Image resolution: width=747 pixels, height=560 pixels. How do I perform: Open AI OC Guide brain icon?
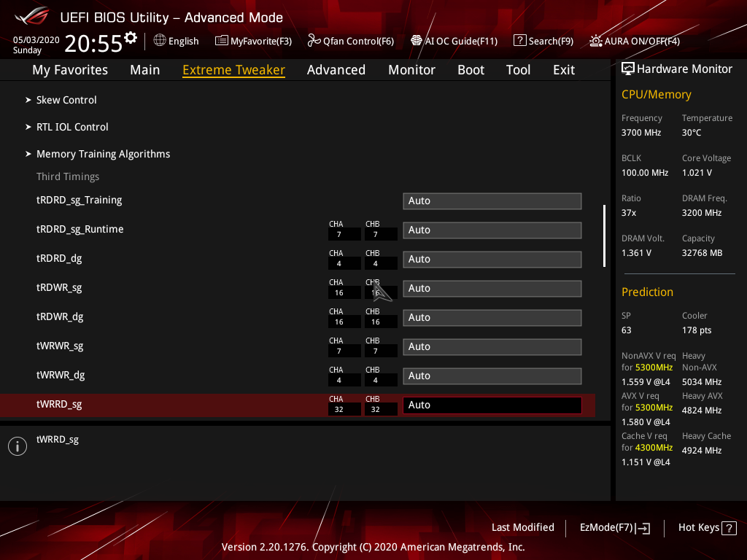pos(417,41)
